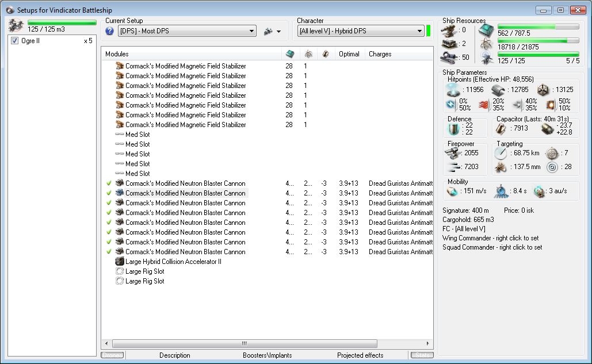This screenshot has width=592, height=364.
Task: Sort by the capacitor column header icon
Action: click(326, 54)
